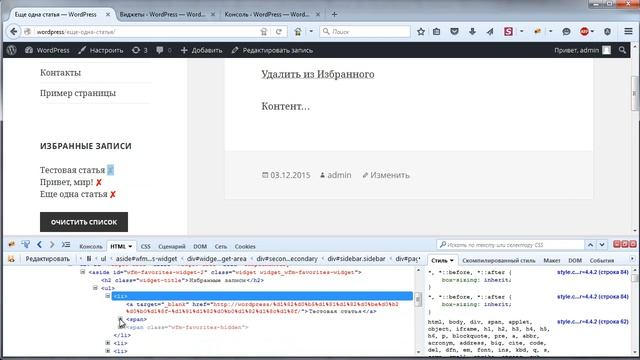Expand the second li node
640x360 pixels.
[x=108, y=343]
